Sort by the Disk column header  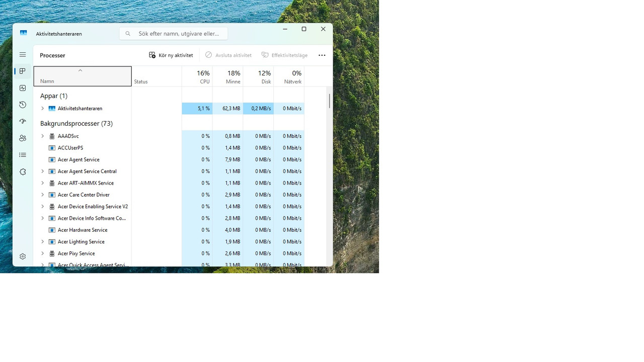[259, 76]
